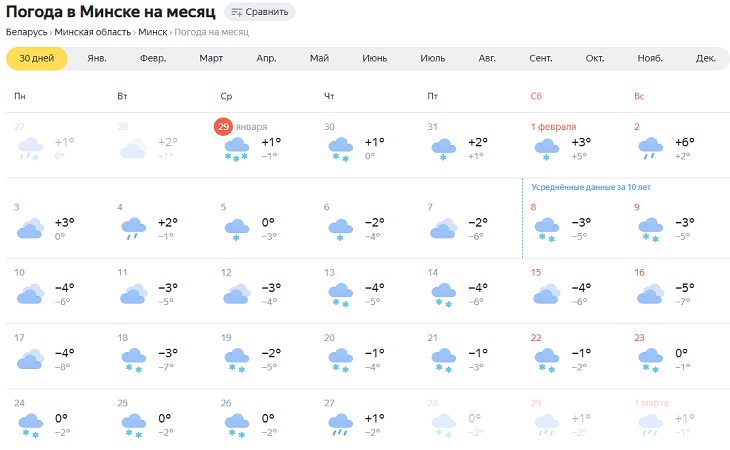Click the rain cloud icon for February 2
Screen dimensions: 730x450
click(651, 149)
